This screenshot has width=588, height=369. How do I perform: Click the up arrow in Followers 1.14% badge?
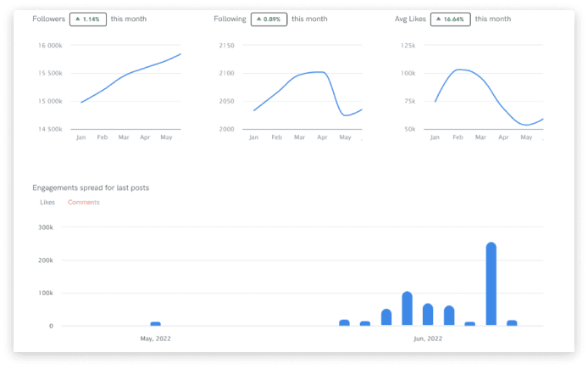77,19
